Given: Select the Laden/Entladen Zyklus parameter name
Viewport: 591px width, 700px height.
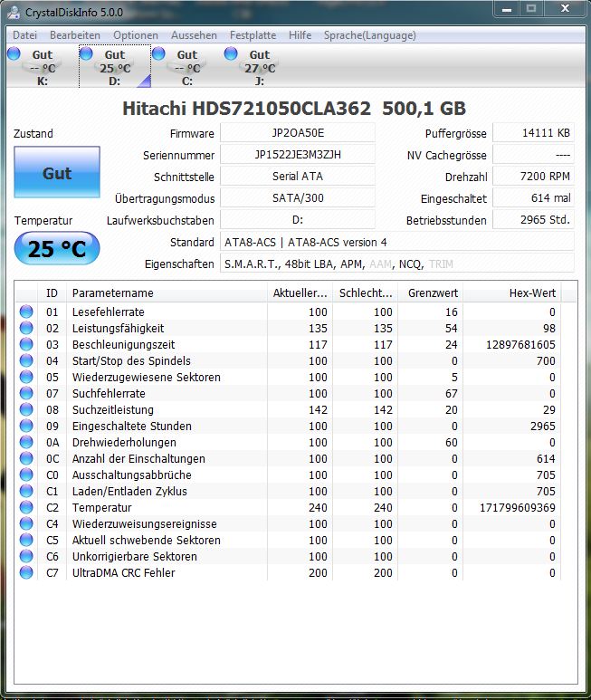Looking at the screenshot, I should pos(129,491).
